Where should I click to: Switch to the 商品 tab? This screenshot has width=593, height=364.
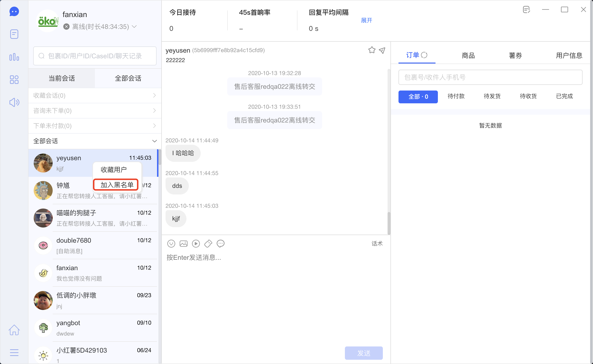[x=468, y=56]
